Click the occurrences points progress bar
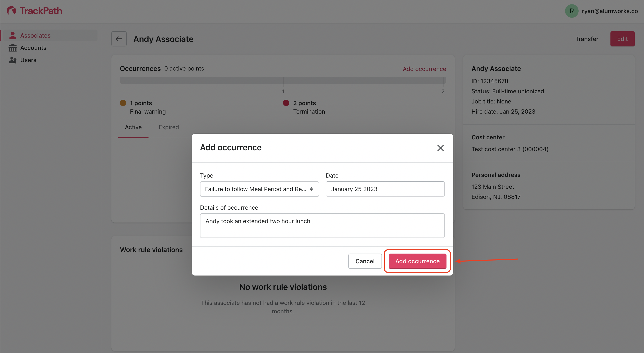644x353 pixels. (283, 80)
